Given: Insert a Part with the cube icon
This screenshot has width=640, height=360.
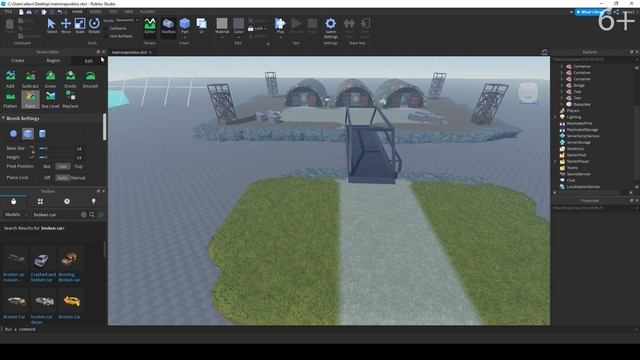Looking at the screenshot, I should (184, 26).
